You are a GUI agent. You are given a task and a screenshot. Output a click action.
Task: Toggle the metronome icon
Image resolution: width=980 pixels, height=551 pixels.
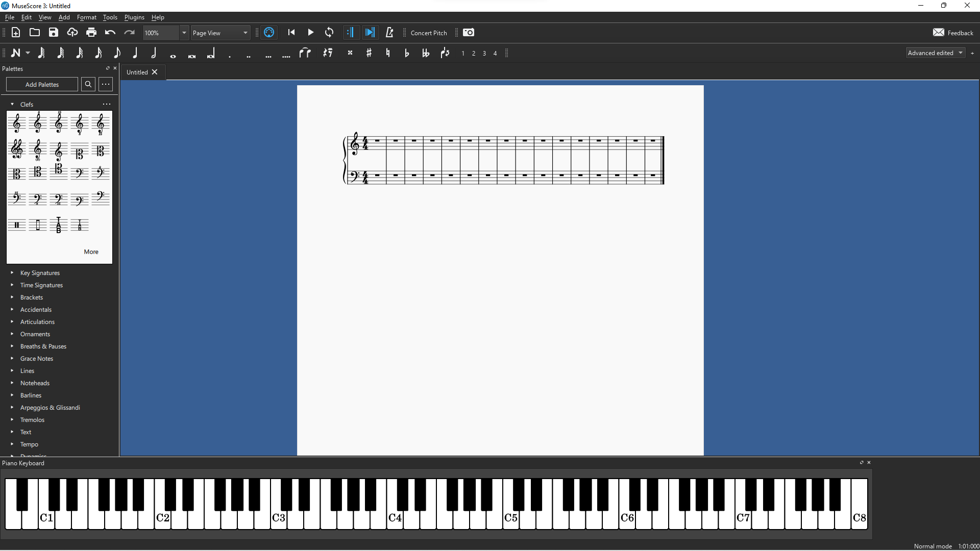(389, 33)
